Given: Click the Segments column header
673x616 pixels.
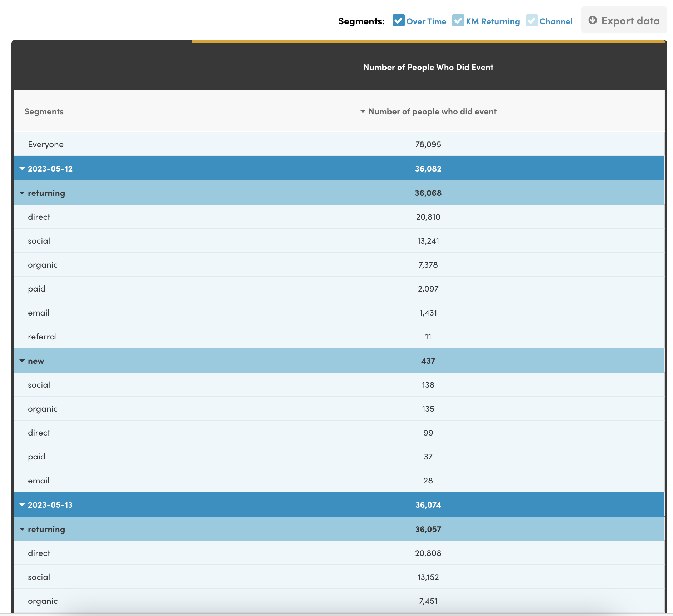Looking at the screenshot, I should pos(44,111).
